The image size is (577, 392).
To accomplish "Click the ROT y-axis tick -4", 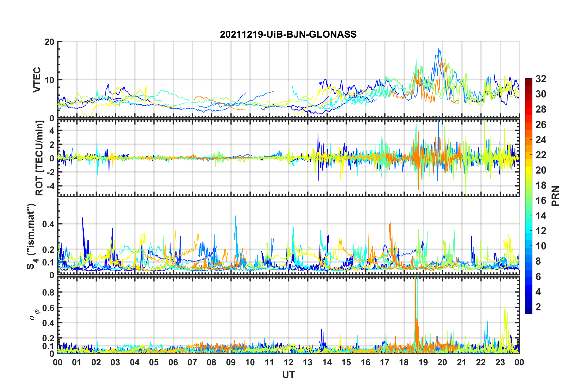I will (50, 186).
